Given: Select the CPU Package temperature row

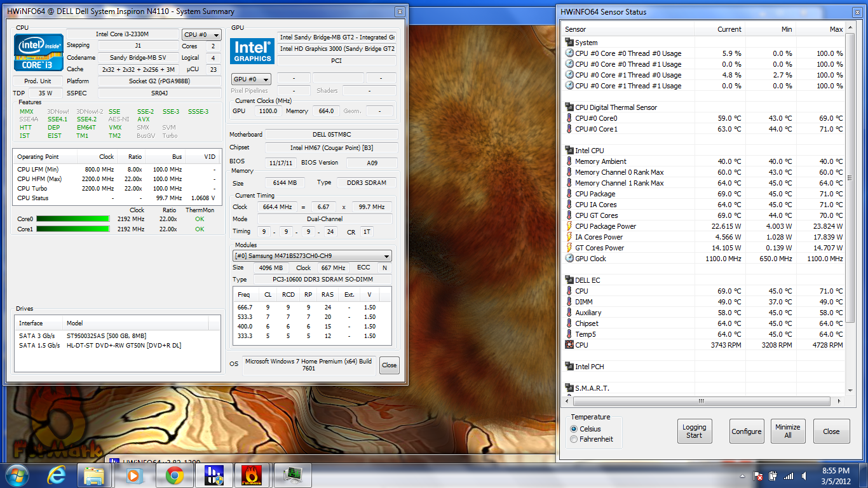Looking at the screenshot, I should click(703, 194).
